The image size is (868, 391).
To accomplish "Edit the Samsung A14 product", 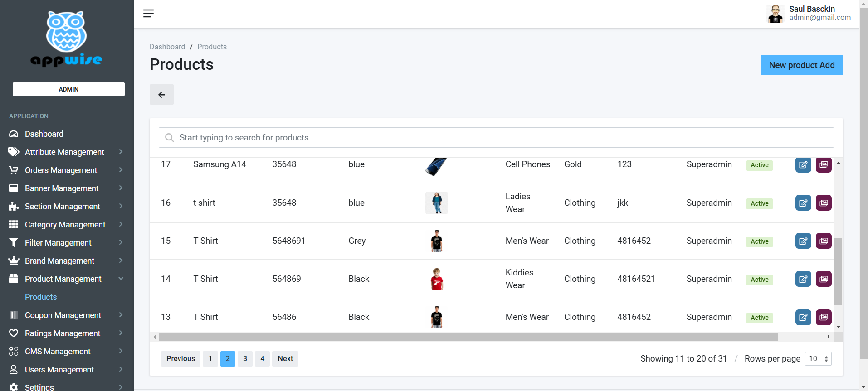I will 803,164.
